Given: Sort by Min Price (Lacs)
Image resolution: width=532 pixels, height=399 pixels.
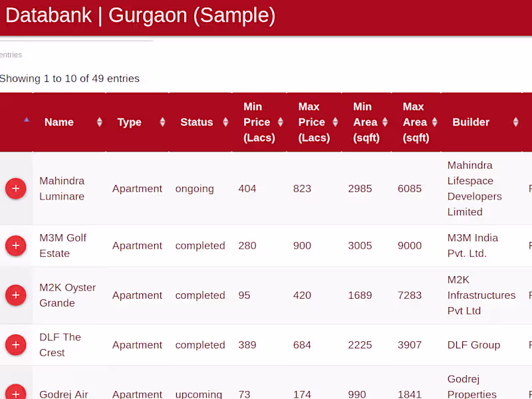Looking at the screenshot, I should [259, 122].
